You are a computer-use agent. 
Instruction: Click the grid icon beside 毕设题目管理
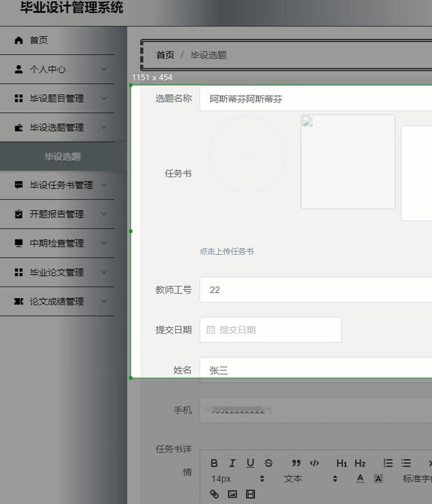coord(19,98)
